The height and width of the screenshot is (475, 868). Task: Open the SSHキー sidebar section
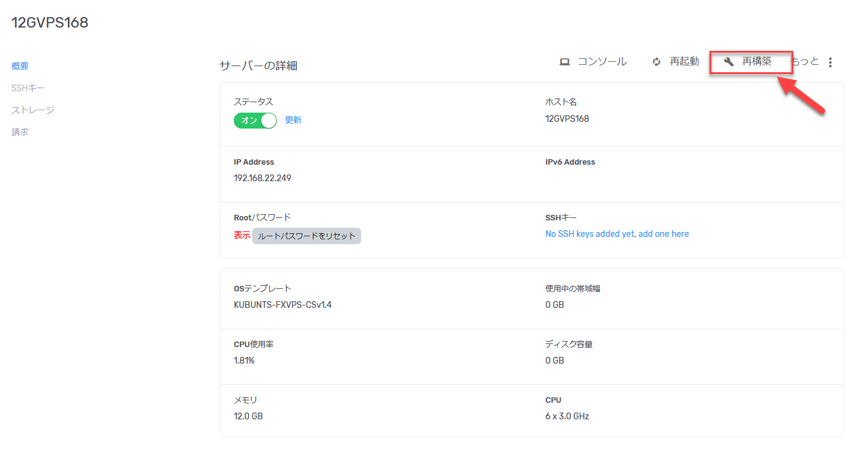pyautogui.click(x=28, y=88)
